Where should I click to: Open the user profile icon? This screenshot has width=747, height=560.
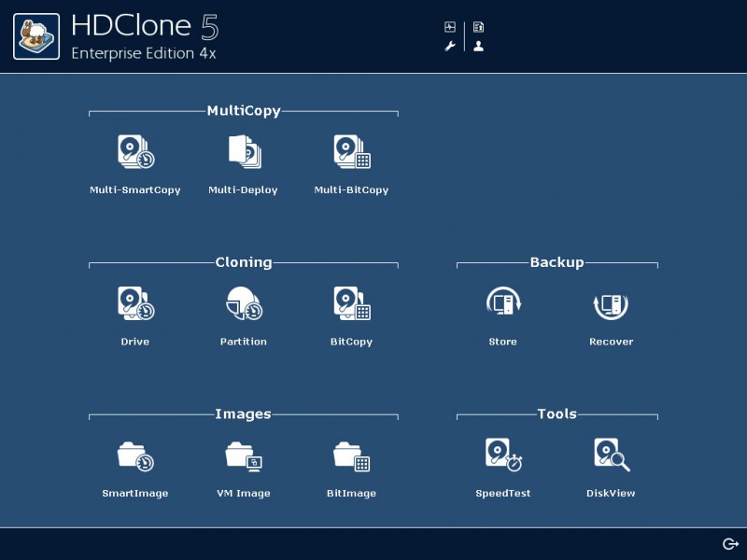tap(479, 44)
